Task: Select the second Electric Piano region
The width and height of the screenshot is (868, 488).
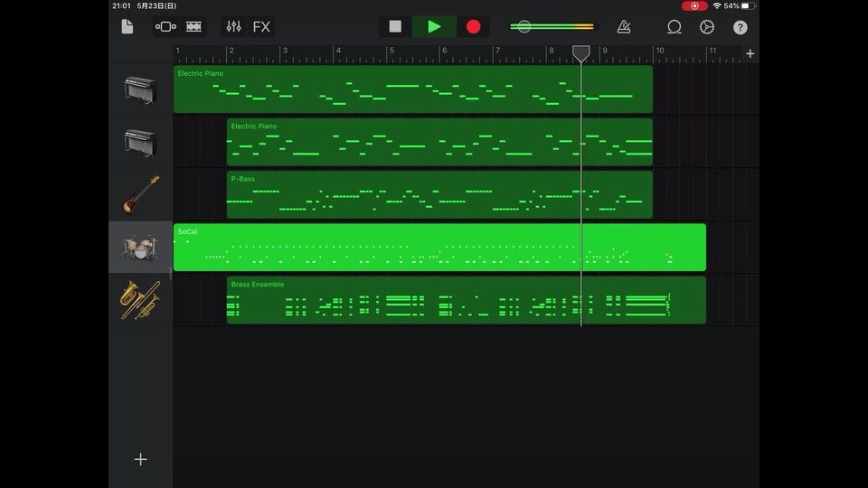Action: (x=439, y=142)
